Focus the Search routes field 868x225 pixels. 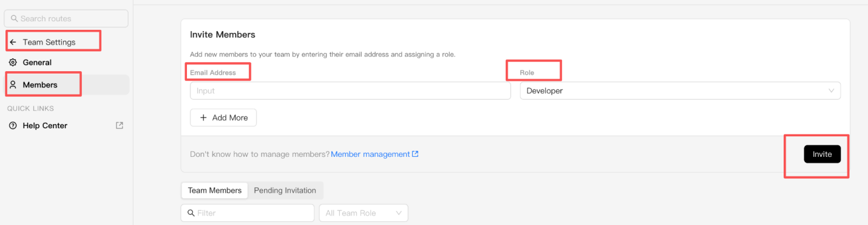click(x=66, y=19)
